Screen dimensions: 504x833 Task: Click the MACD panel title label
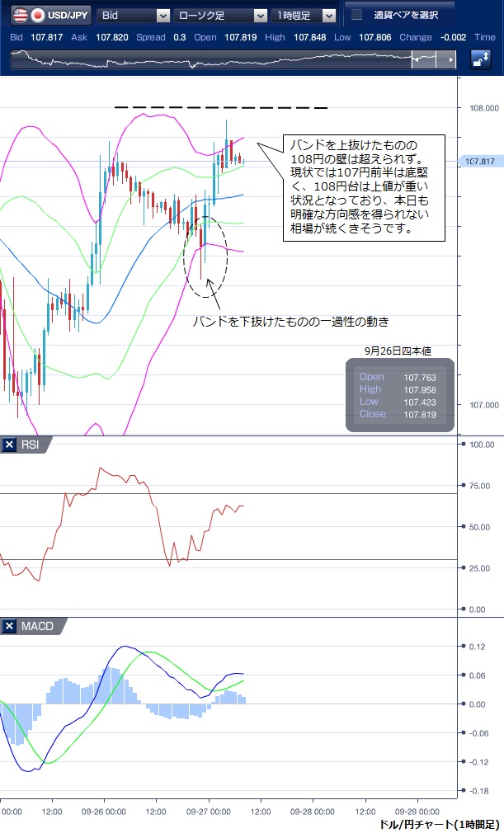coord(37,626)
